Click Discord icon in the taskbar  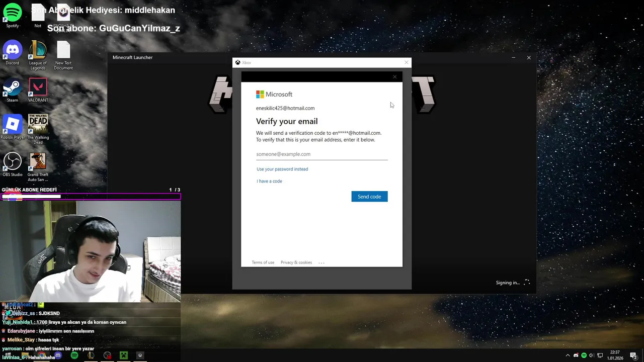[x=58, y=355]
